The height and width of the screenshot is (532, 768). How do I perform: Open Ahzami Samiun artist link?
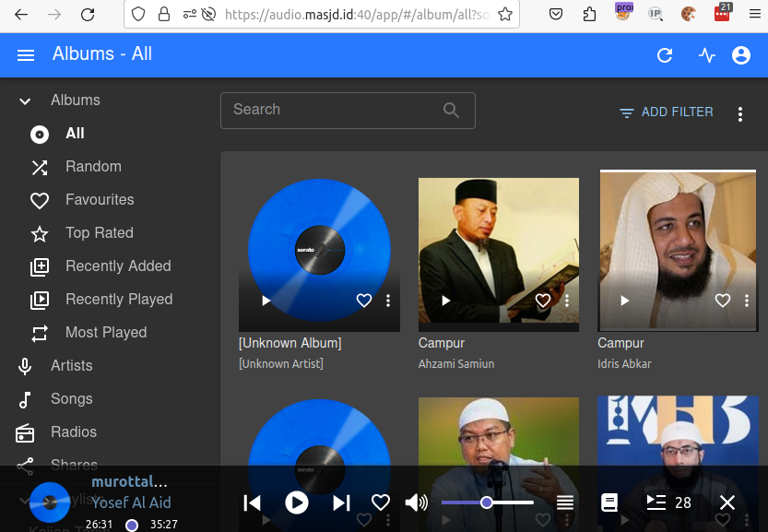pyautogui.click(x=456, y=364)
